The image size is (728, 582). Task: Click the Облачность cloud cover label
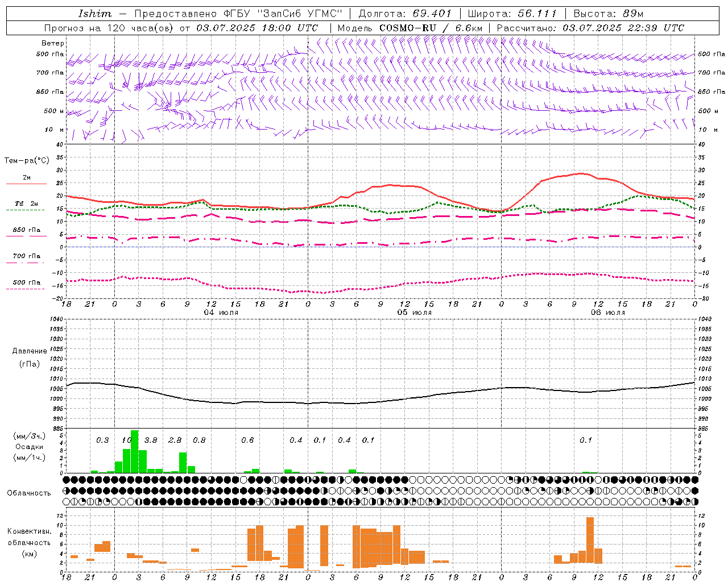click(29, 493)
